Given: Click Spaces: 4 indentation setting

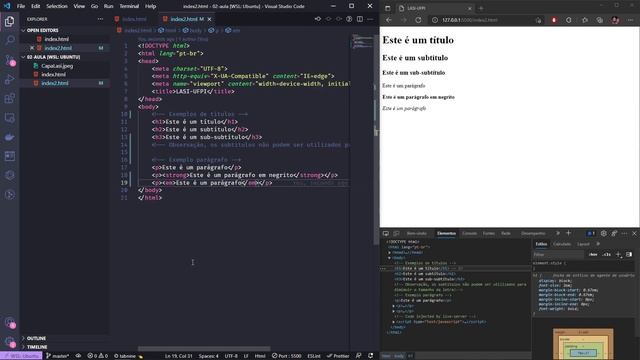Looking at the screenshot, I should pos(209,356).
